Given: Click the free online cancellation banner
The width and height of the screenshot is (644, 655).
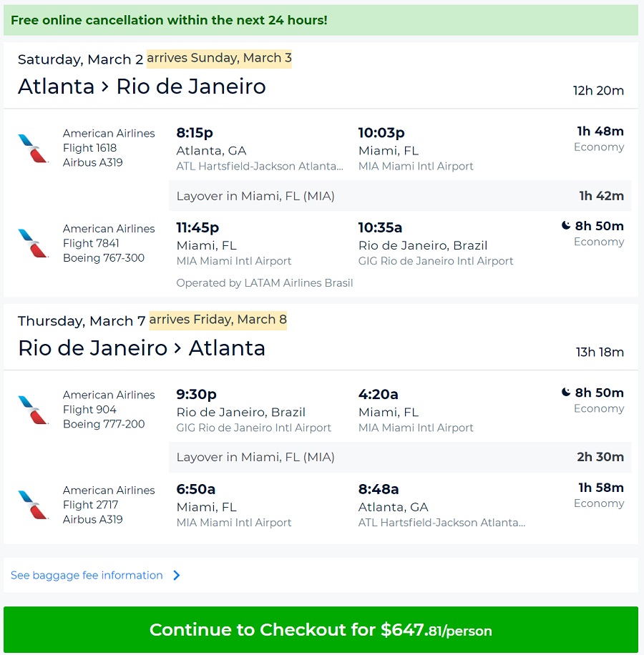Looking at the screenshot, I should pos(321,20).
